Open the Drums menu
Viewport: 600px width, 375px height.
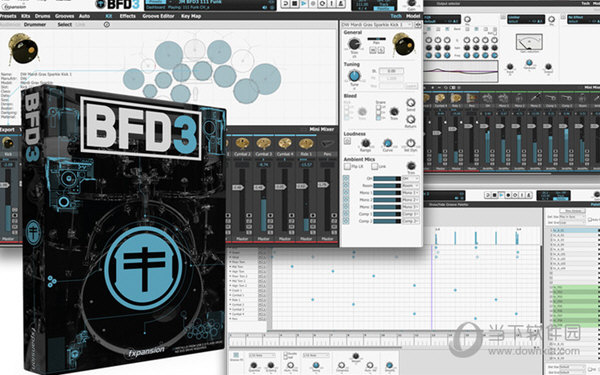(x=42, y=16)
